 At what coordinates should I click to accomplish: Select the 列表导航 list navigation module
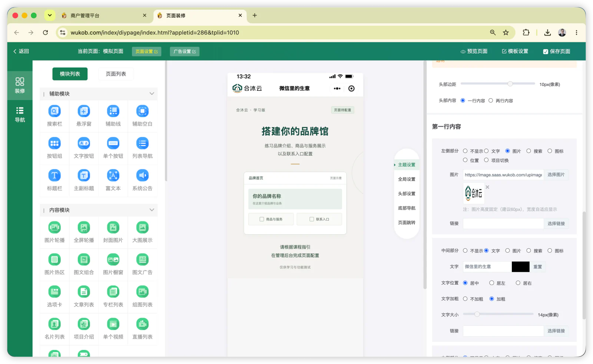[x=142, y=148]
